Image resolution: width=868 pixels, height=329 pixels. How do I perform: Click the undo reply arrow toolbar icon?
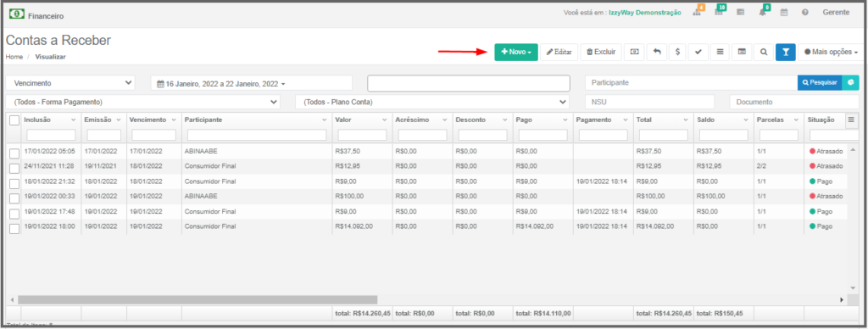(x=657, y=52)
